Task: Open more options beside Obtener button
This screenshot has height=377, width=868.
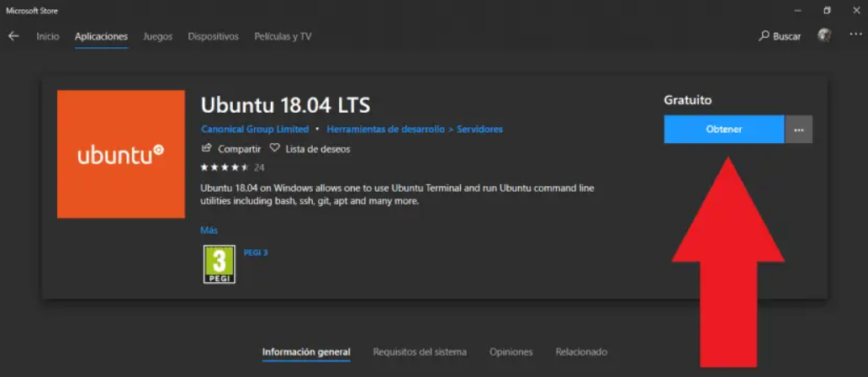Action: (798, 130)
